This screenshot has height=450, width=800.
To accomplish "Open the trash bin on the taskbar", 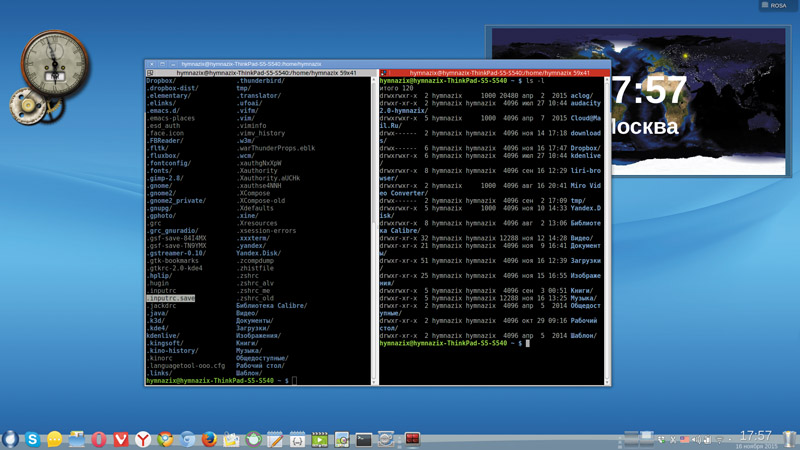I will (790, 439).
